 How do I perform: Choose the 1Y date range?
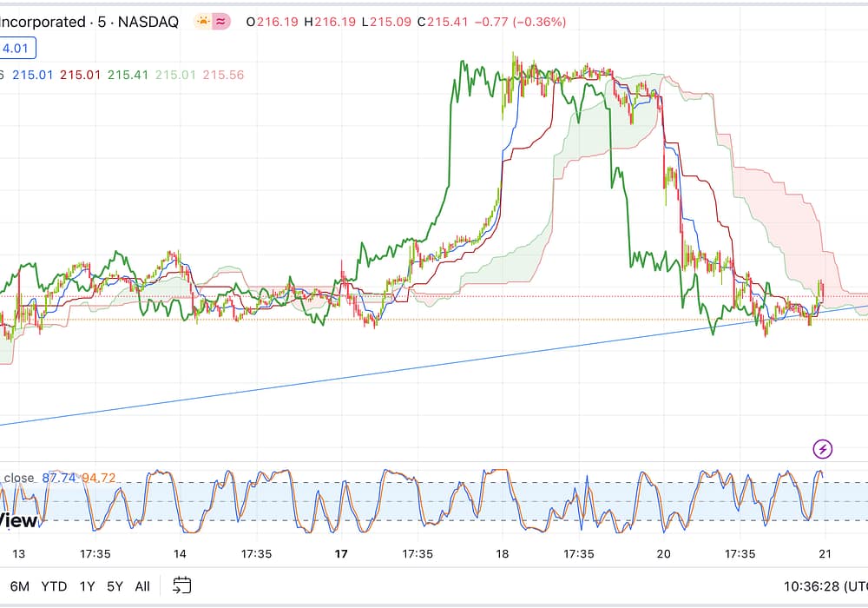(87, 586)
